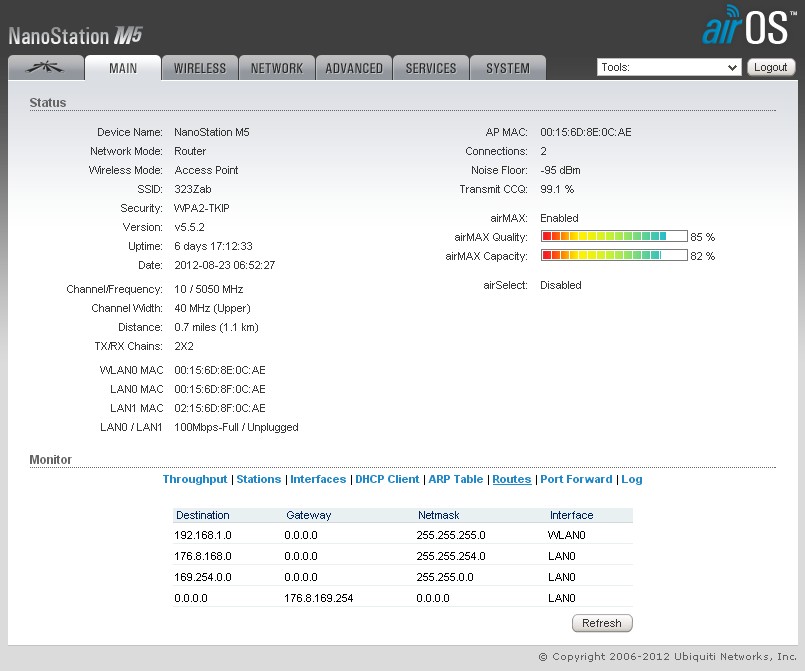
Task: Select the Gateway column header
Action: coord(309,515)
